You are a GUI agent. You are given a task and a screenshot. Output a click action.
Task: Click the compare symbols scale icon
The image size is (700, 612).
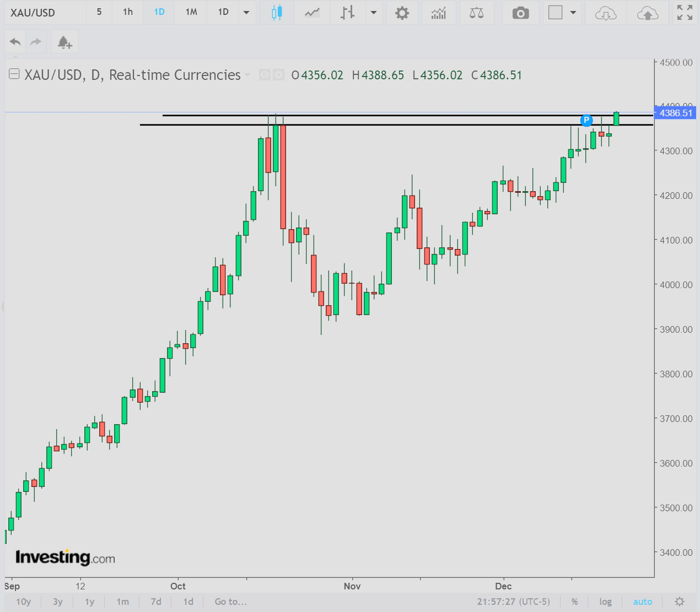click(476, 13)
